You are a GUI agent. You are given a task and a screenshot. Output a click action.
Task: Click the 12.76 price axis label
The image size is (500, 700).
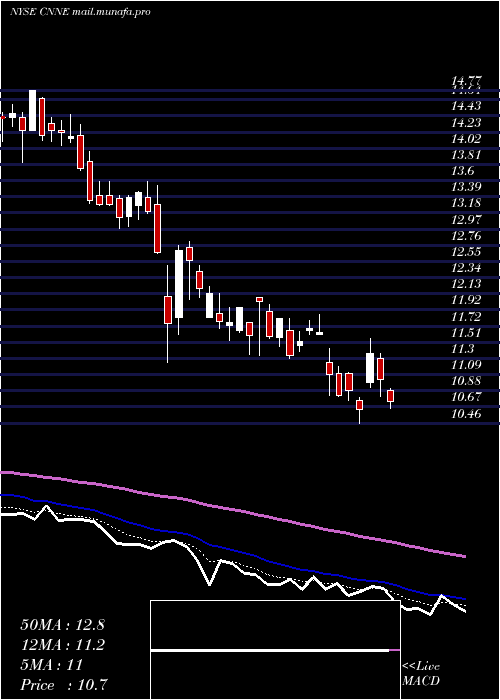pyautogui.click(x=466, y=235)
